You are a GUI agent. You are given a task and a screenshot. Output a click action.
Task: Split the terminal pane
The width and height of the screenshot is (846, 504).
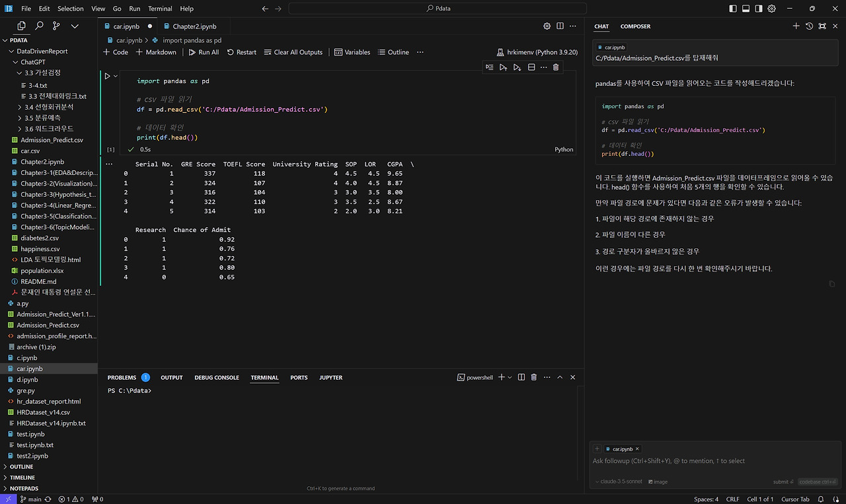coord(521,377)
